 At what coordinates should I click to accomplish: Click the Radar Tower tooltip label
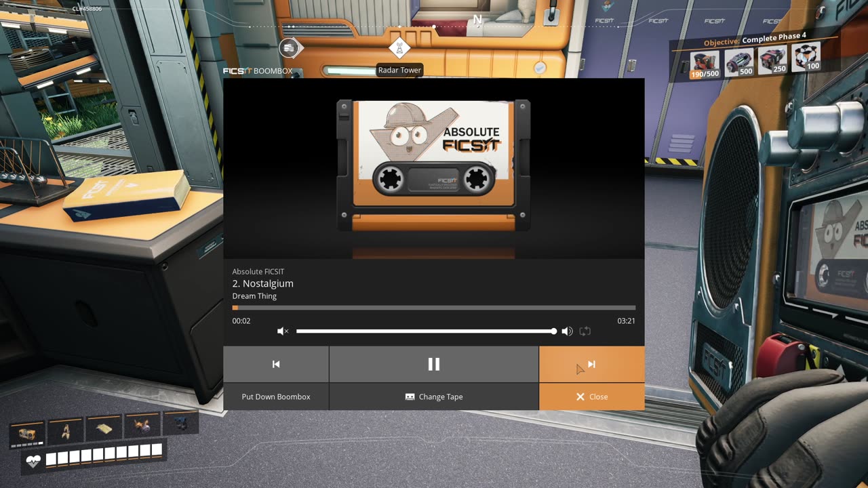coord(399,70)
